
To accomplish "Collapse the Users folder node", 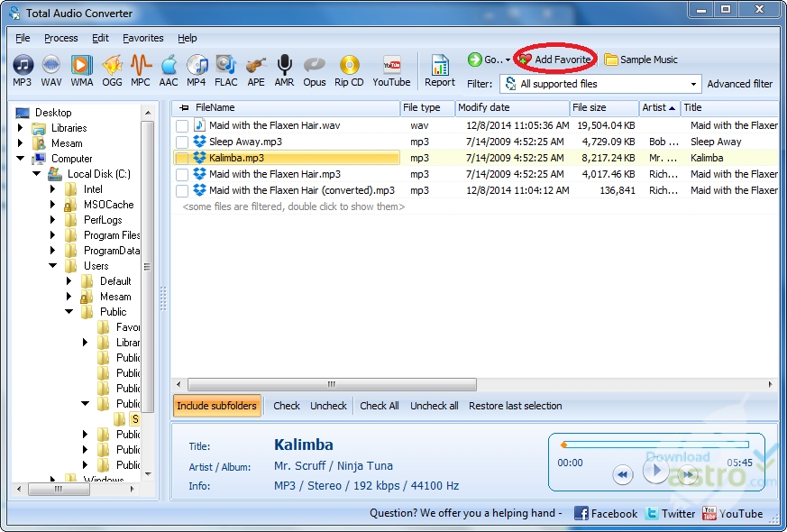I will coord(52,265).
